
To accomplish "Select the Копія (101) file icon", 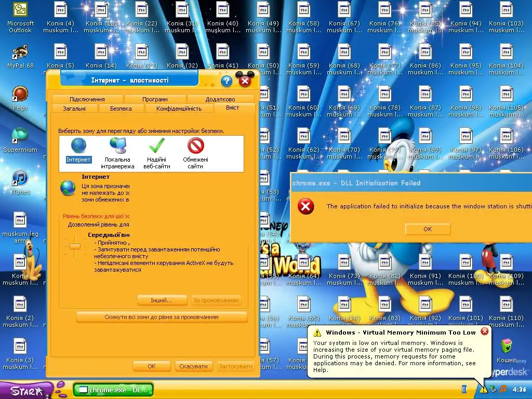I will pos(466,304).
